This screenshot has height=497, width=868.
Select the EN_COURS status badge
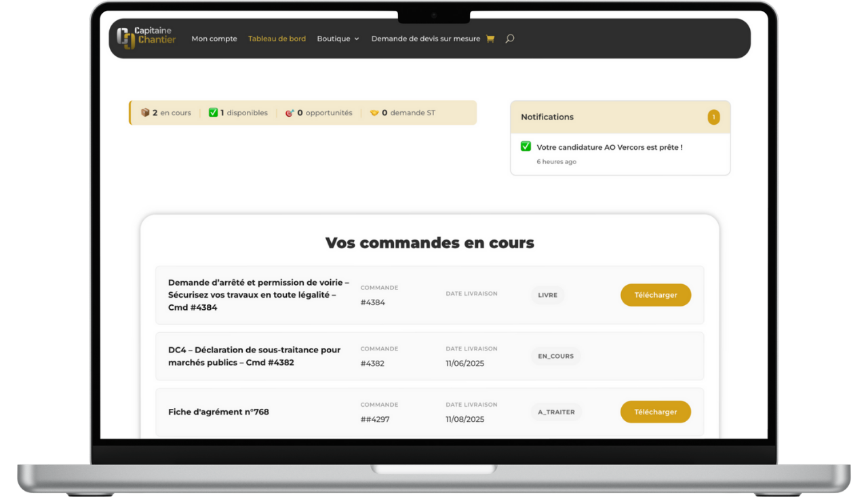pyautogui.click(x=555, y=356)
